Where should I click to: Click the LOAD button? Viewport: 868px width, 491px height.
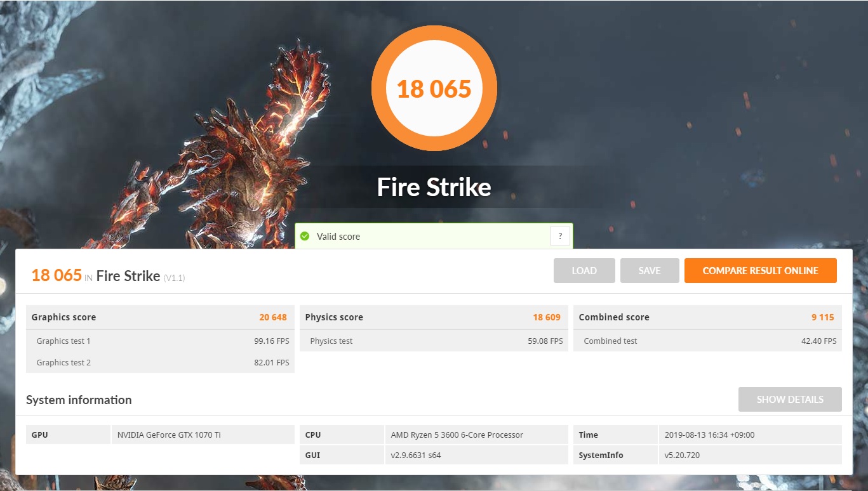tap(584, 270)
